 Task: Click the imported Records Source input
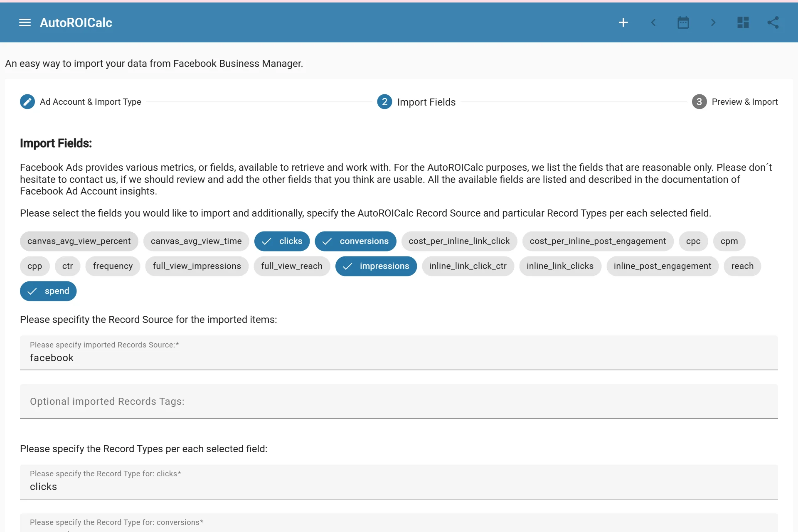(x=399, y=353)
